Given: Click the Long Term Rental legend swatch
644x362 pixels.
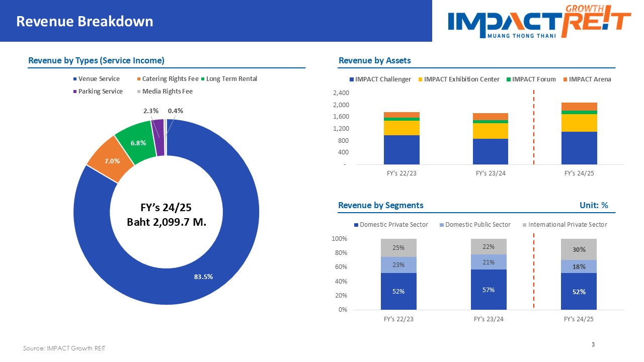Looking at the screenshot, I should (203, 79).
